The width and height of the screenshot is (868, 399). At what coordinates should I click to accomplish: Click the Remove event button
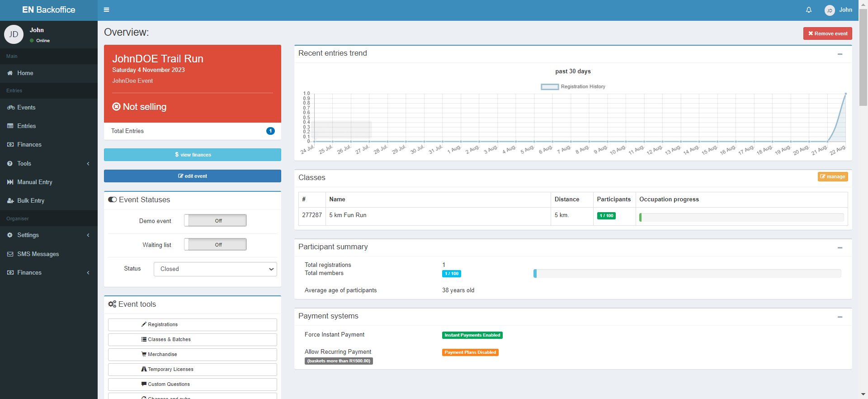click(x=827, y=33)
